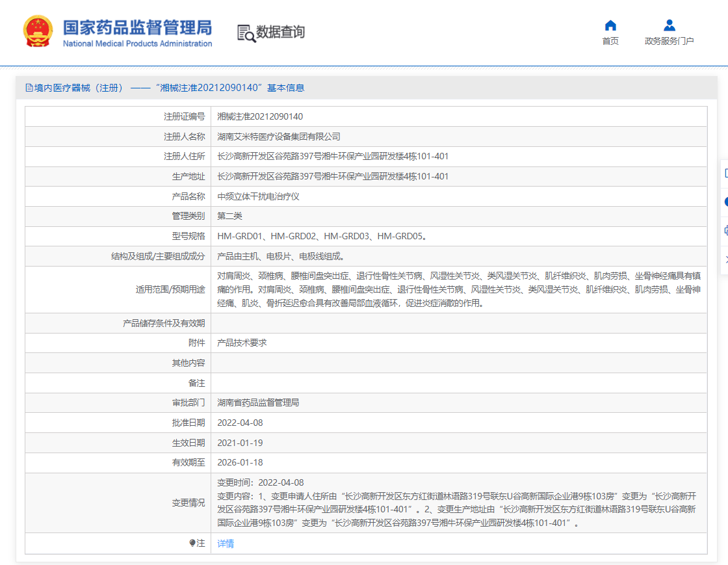Click the 注 label in last row
728x565 pixels.
pyautogui.click(x=201, y=543)
